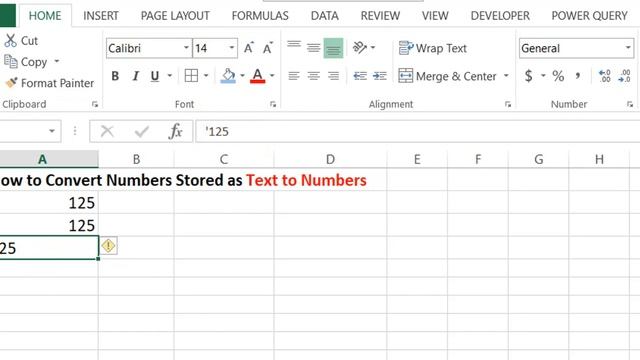
Task: Cancel the formula bar entry with X
Action: pyautogui.click(x=107, y=131)
